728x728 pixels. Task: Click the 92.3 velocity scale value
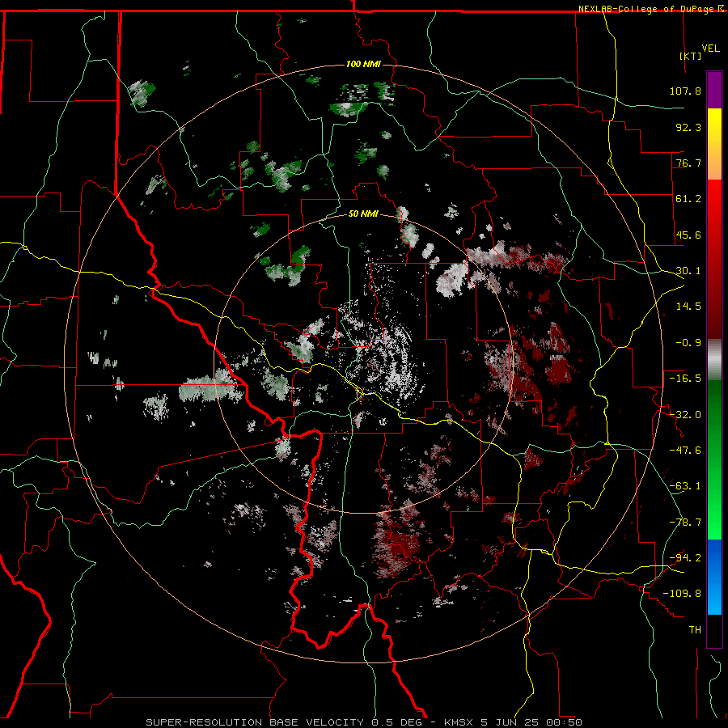coord(688,127)
